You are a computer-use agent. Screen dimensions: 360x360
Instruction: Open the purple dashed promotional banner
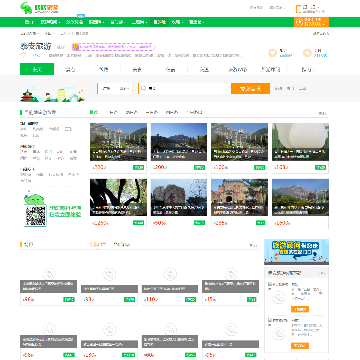coord(114,47)
